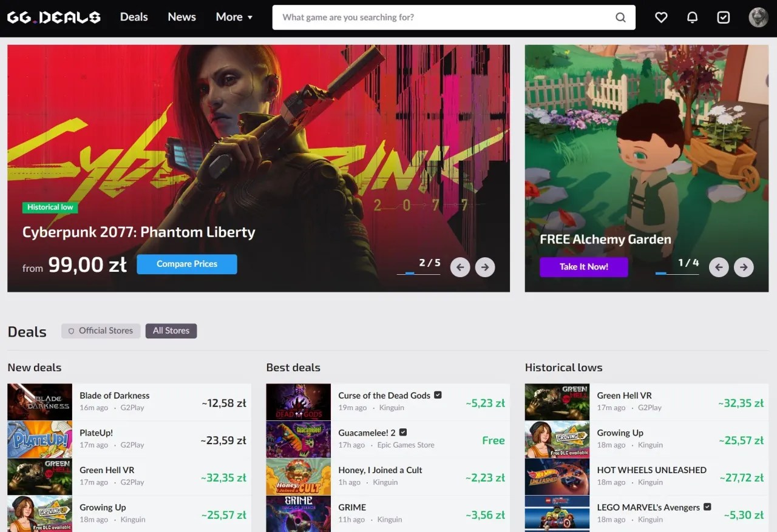Open the notifications bell icon

pos(692,17)
